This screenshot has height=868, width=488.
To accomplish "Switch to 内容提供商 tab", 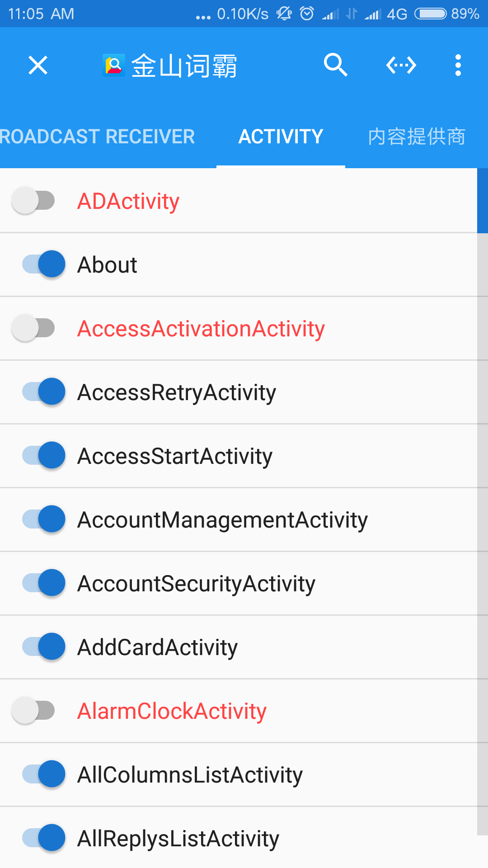I will tap(416, 137).
